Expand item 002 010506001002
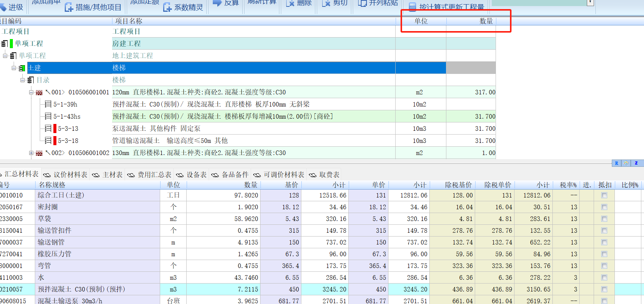Screen dimensions: 644x304 [31, 153]
